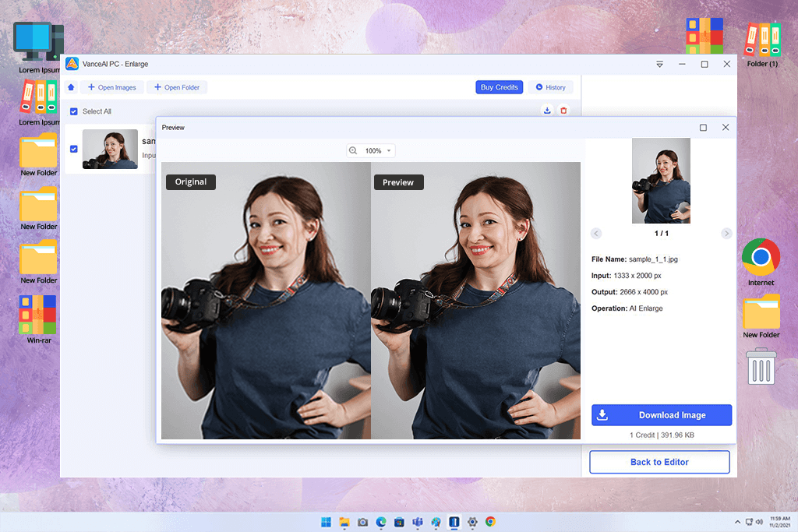Viewport: 798px width, 532px height.
Task: Click the 1 Credit | 391.96 KB text
Action: [662, 435]
